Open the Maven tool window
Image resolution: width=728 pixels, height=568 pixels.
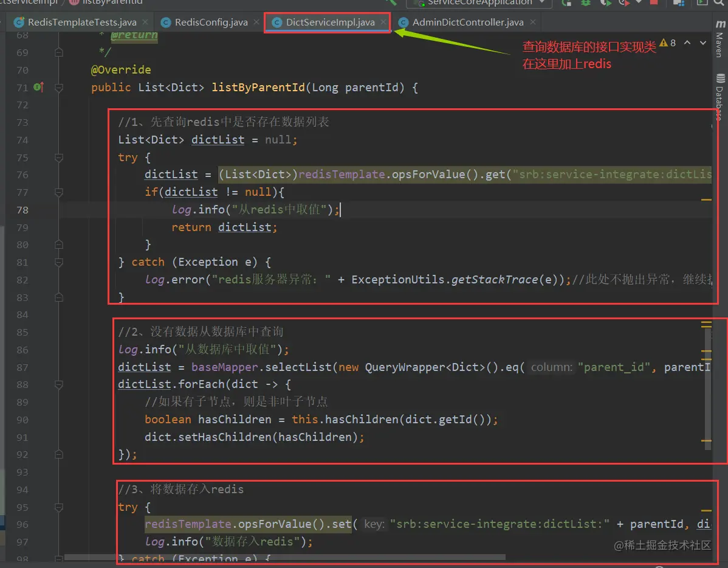(719, 39)
